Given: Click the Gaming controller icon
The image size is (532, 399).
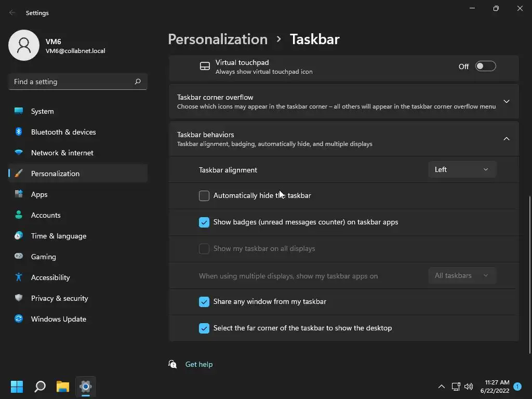Looking at the screenshot, I should pyautogui.click(x=19, y=257).
